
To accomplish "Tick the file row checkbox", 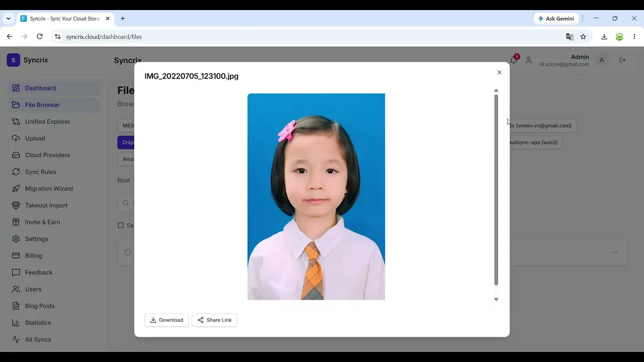I will coord(128,252).
